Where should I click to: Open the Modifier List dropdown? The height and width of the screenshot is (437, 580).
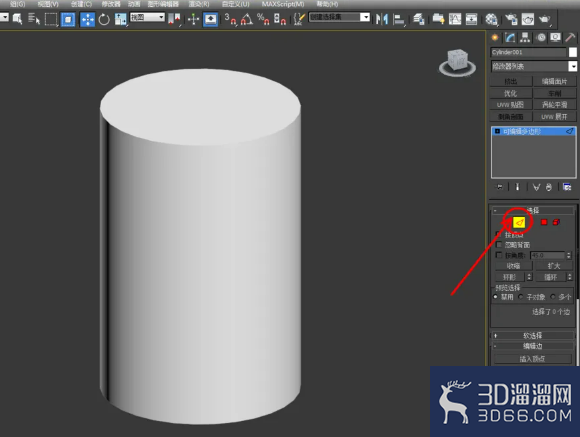533,66
